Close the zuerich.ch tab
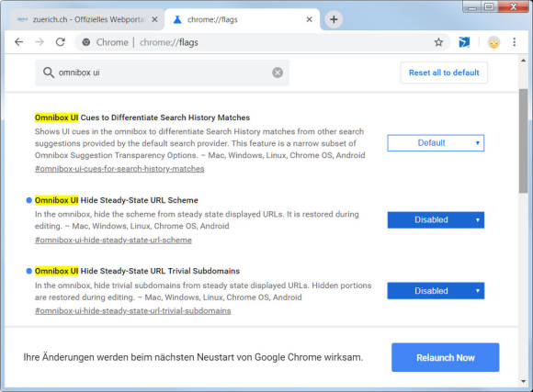The width and height of the screenshot is (533, 392). pyautogui.click(x=154, y=19)
